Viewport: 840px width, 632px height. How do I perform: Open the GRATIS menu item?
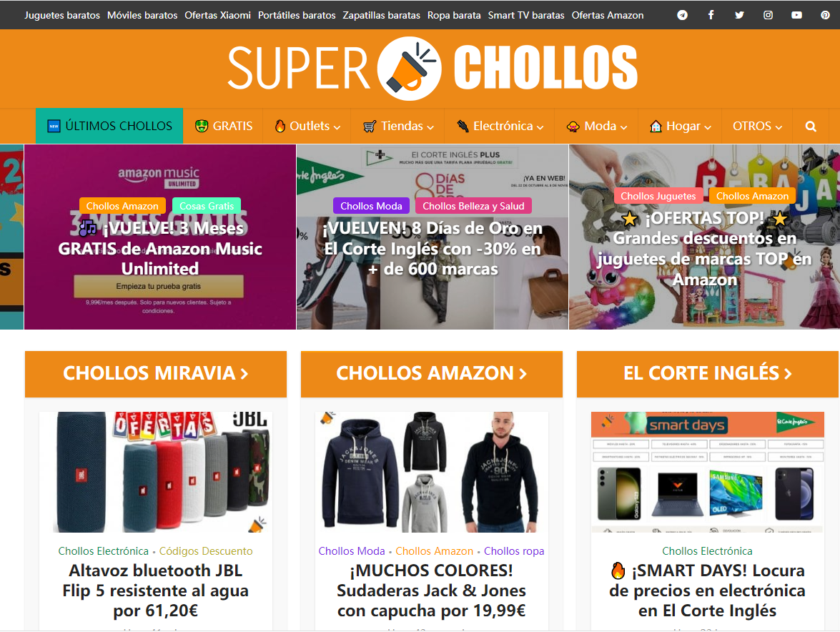click(x=223, y=126)
